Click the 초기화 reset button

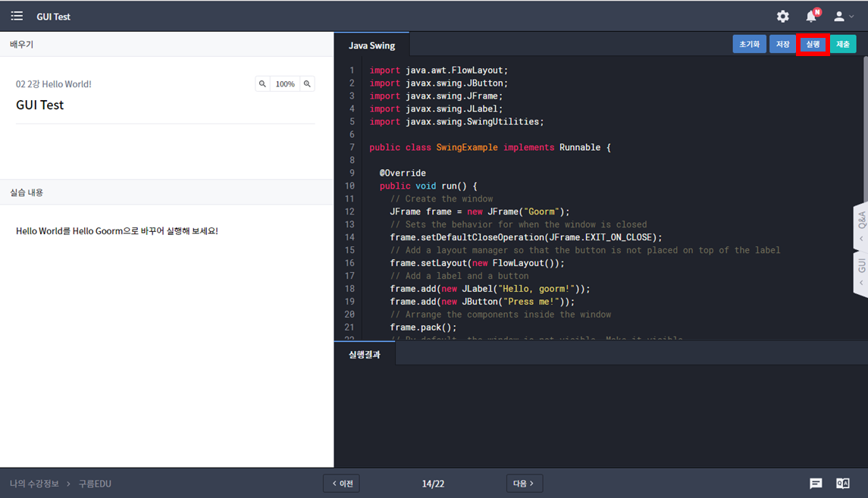pos(749,44)
